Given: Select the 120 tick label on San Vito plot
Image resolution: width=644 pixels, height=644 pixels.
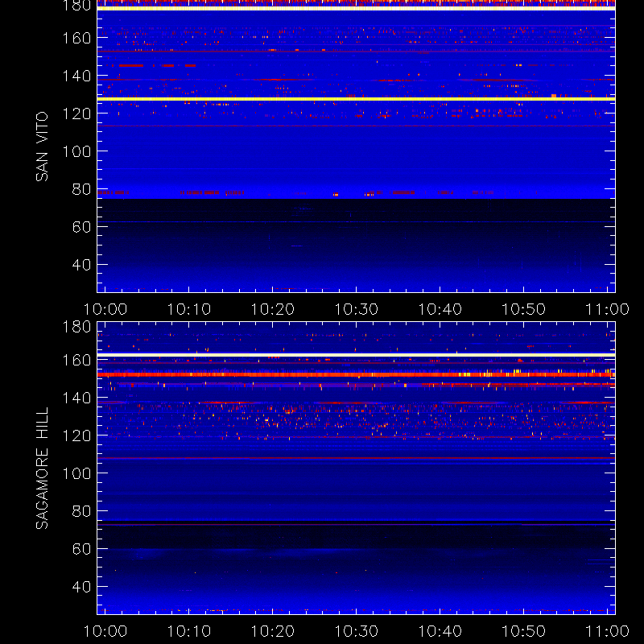Looking at the screenshot, I should pos(76,114).
